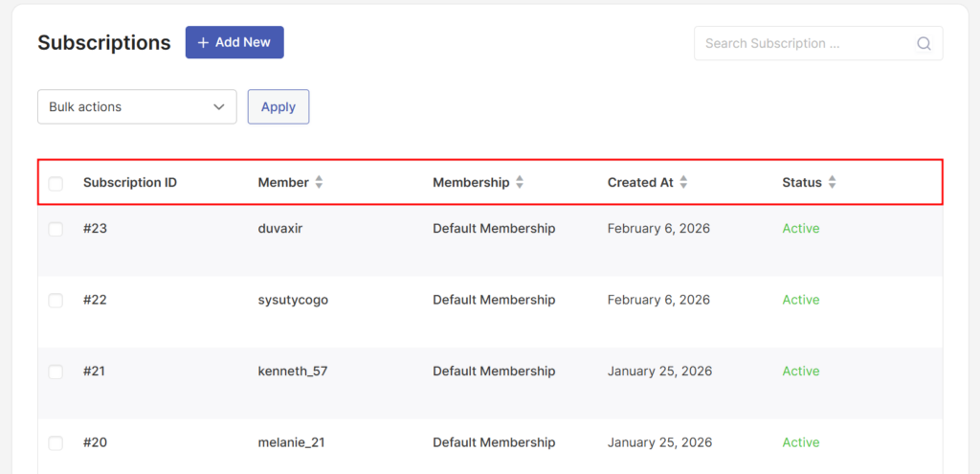Check the box for subscription #22

[x=56, y=301]
